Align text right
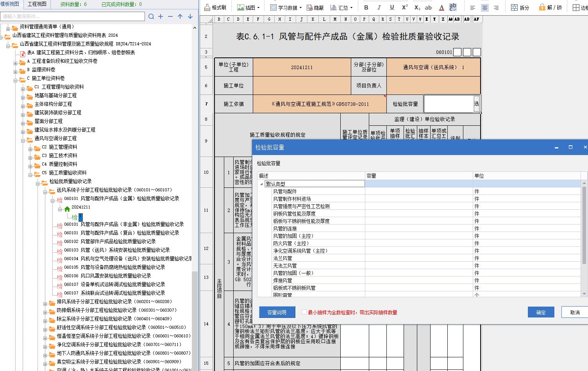Image resolution: width=588 pixels, height=371 pixels. 496,7
